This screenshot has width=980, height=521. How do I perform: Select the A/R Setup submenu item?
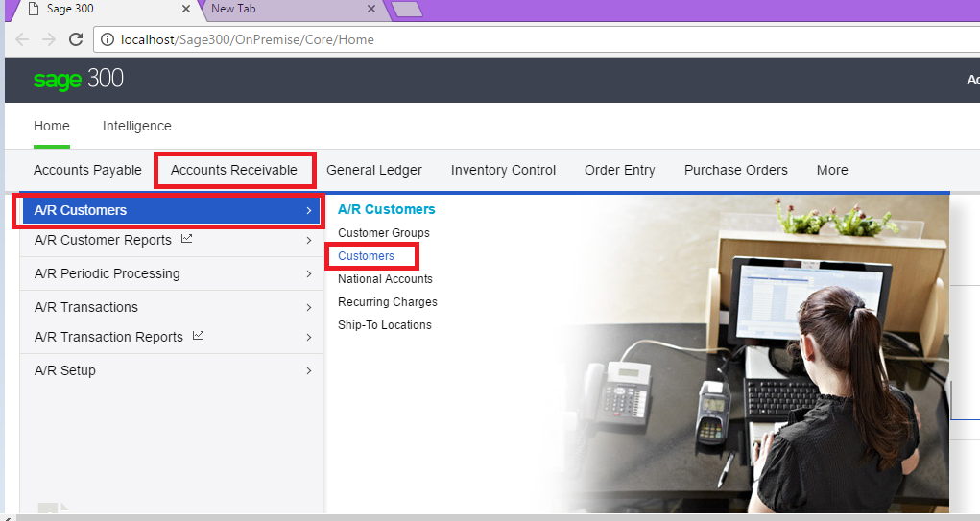tap(171, 370)
